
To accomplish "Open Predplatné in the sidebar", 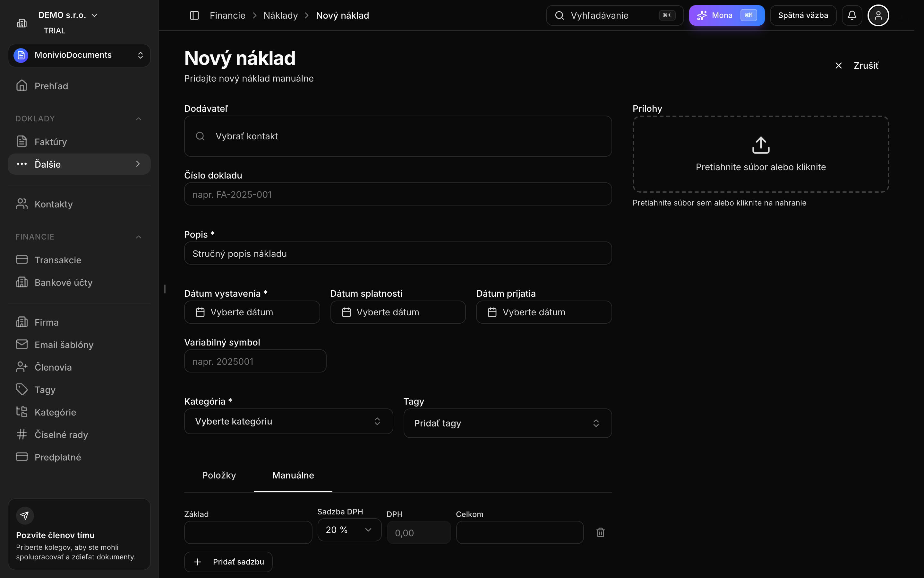I will pyautogui.click(x=79, y=457).
